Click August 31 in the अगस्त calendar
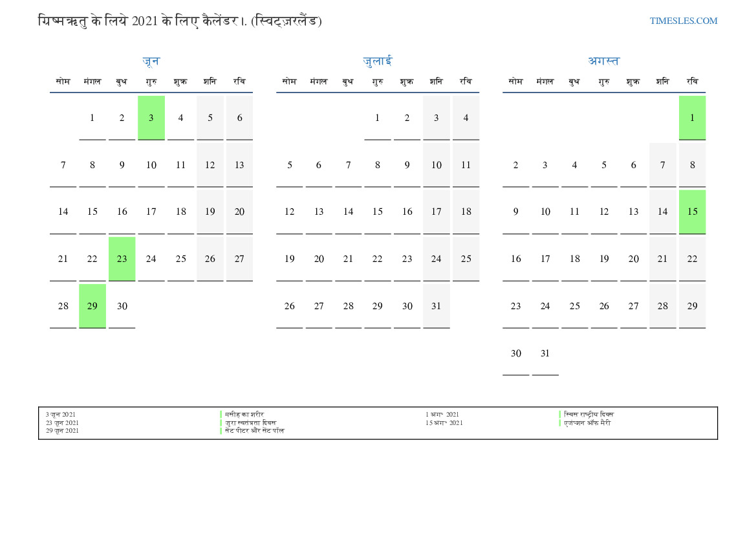Viewport: 756px width, 535px height. (545, 353)
